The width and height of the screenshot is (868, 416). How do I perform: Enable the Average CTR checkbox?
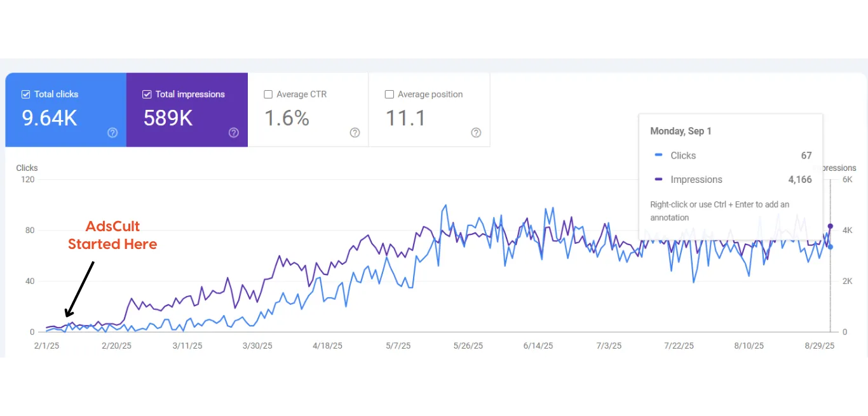tap(268, 95)
